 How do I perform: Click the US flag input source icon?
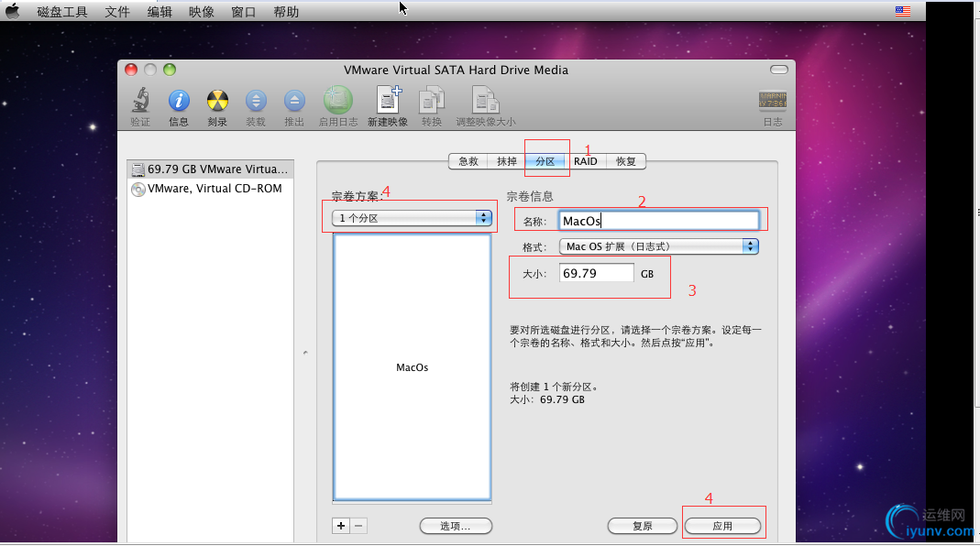pos(902,11)
